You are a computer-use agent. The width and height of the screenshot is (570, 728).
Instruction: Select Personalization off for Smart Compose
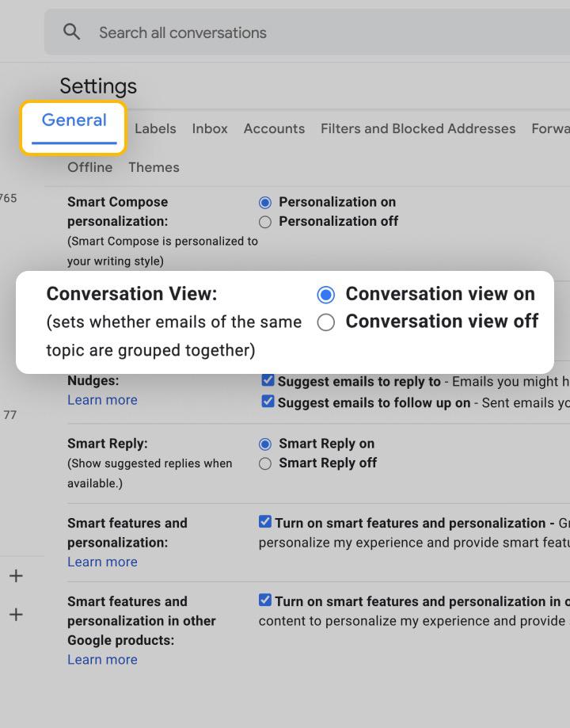coord(265,222)
